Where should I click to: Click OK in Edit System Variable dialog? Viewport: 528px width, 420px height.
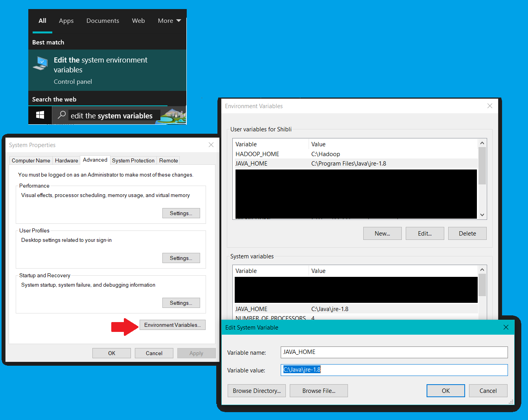click(446, 391)
